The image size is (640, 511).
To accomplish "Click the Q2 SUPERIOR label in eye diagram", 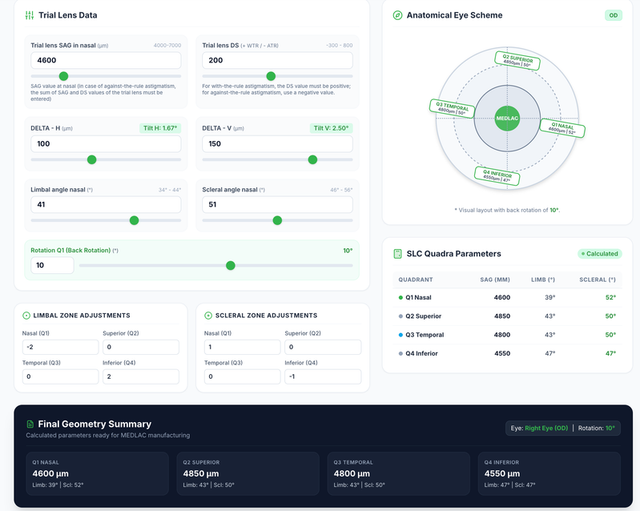I will (518, 61).
